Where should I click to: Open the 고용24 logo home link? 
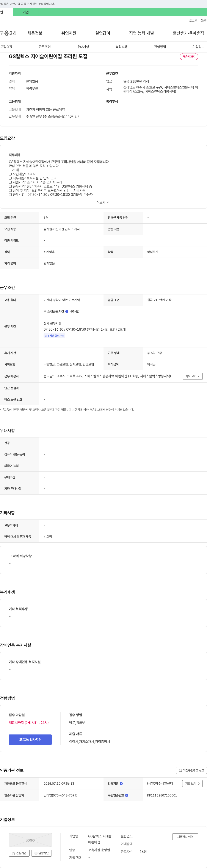tap(8, 33)
